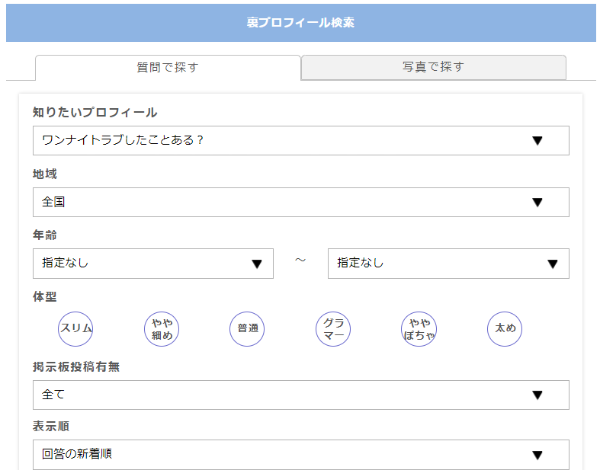This screenshot has height=470, width=600.
Task: Select the 太め body type
Action: (x=505, y=329)
